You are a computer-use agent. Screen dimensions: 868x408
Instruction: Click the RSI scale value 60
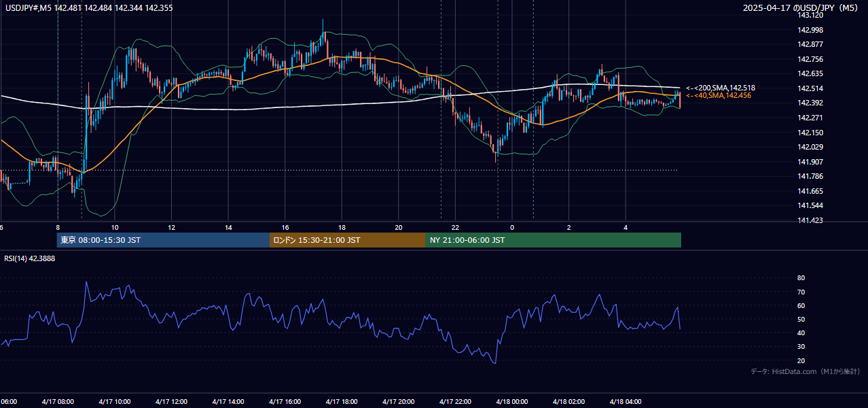point(801,305)
